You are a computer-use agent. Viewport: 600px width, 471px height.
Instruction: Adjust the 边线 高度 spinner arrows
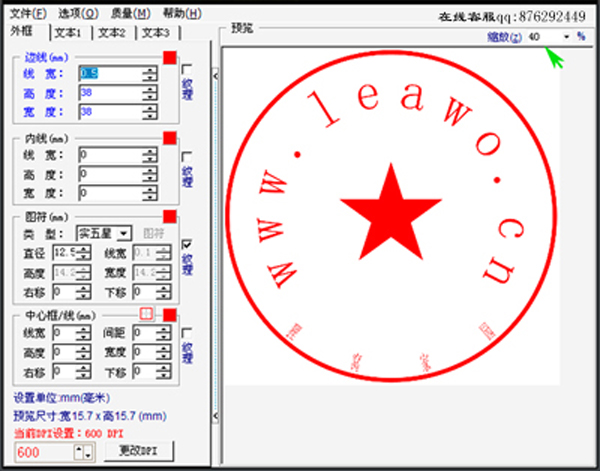pyautogui.click(x=150, y=93)
